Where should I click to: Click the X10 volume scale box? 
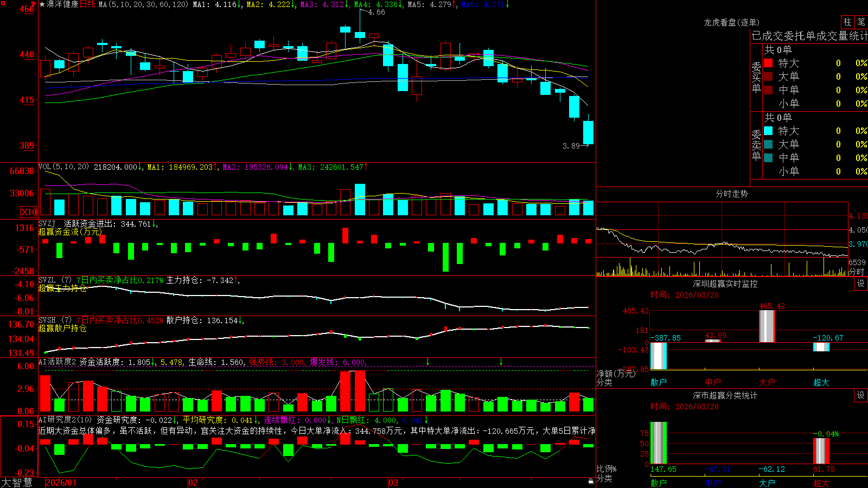point(29,212)
